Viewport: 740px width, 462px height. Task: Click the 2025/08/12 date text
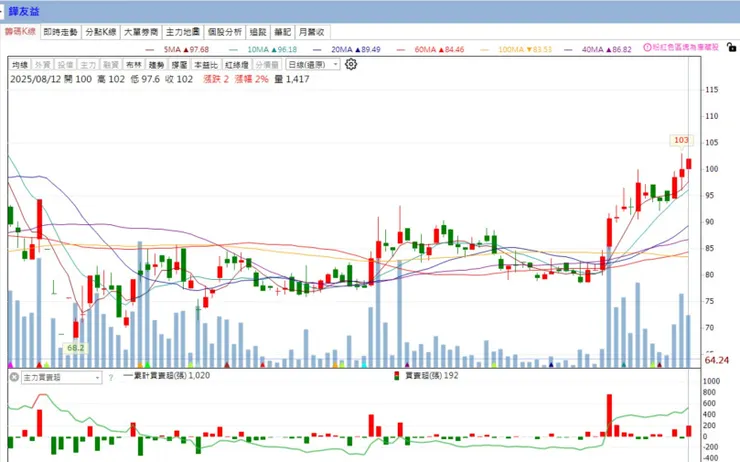(35, 79)
